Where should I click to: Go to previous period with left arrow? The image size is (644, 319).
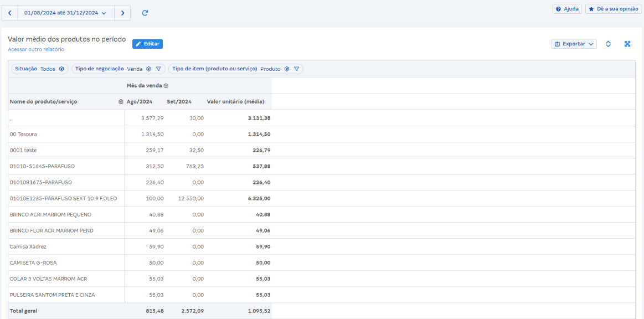tap(10, 13)
